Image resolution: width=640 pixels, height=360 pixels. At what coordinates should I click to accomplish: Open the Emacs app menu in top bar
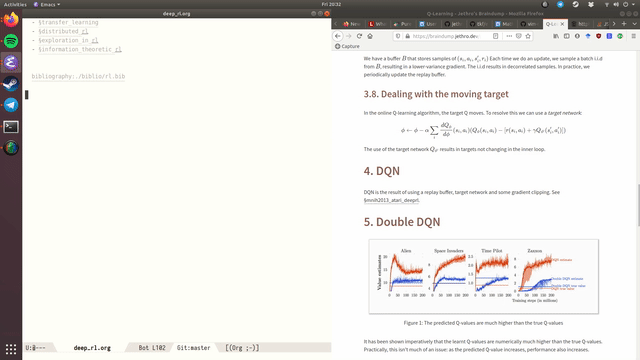(x=47, y=4)
